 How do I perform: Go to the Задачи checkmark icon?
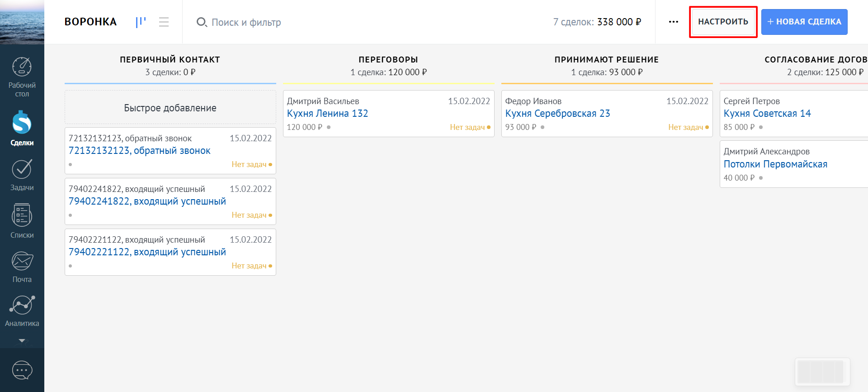(x=22, y=170)
